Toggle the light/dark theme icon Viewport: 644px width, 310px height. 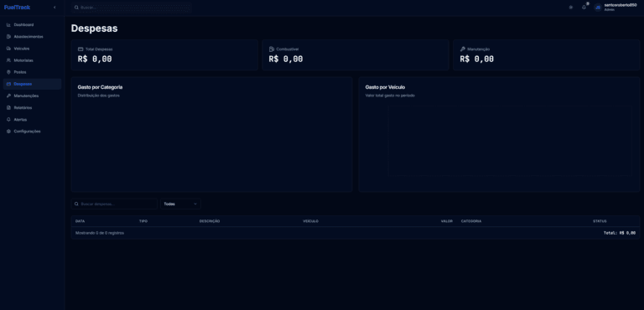(570, 8)
